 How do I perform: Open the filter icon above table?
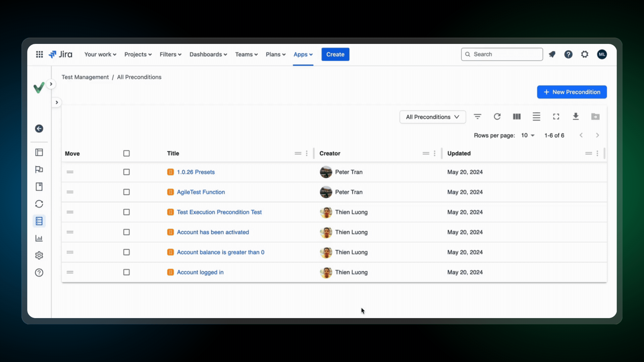coord(477,117)
